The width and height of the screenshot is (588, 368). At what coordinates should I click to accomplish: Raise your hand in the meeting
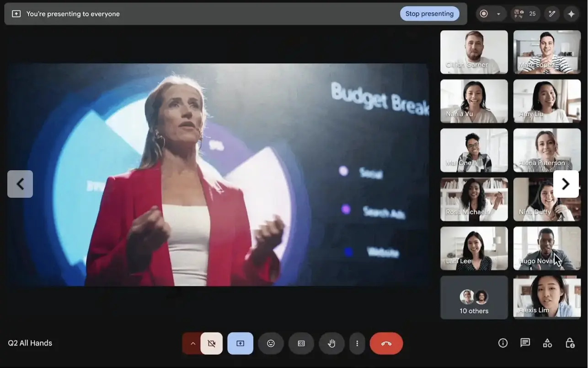[331, 343]
